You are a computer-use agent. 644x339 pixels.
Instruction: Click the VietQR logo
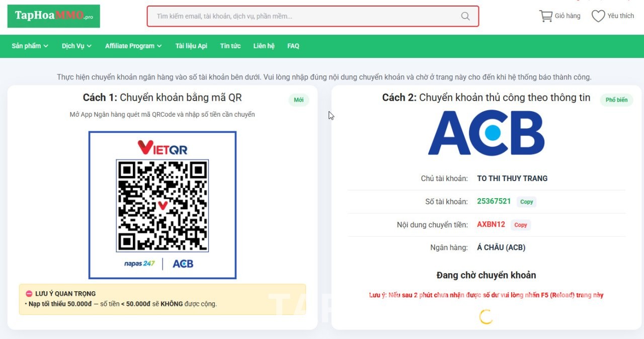pos(163,147)
